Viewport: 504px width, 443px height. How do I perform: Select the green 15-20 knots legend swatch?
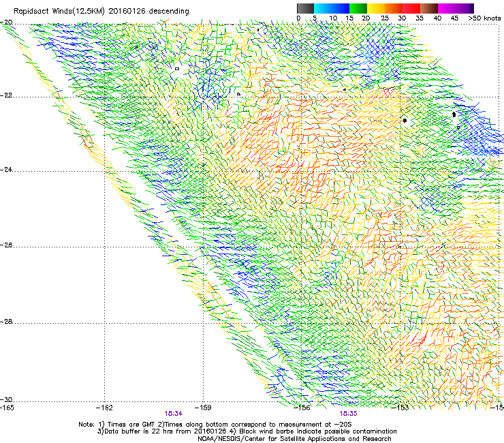(358, 8)
